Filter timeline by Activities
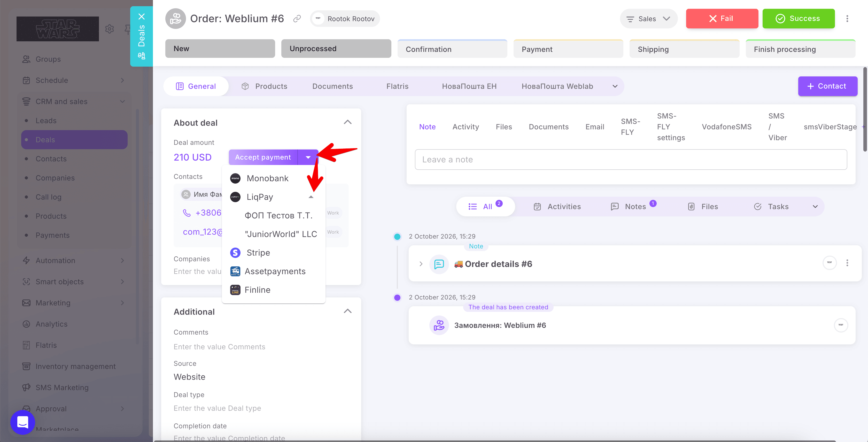This screenshot has width=868, height=442. 557,207
